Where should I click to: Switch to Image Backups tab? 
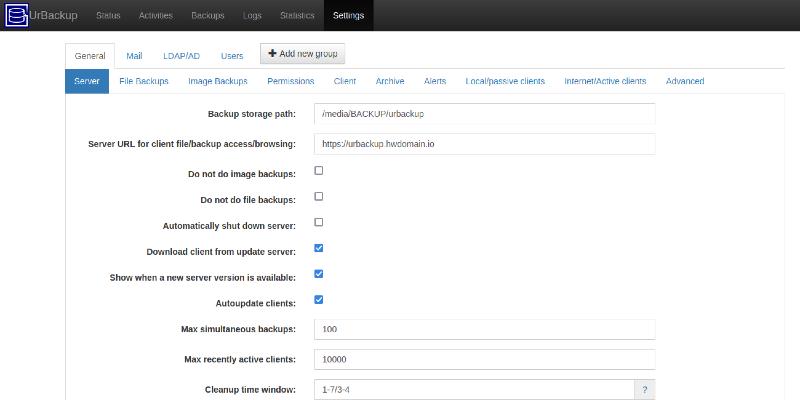pyautogui.click(x=218, y=81)
